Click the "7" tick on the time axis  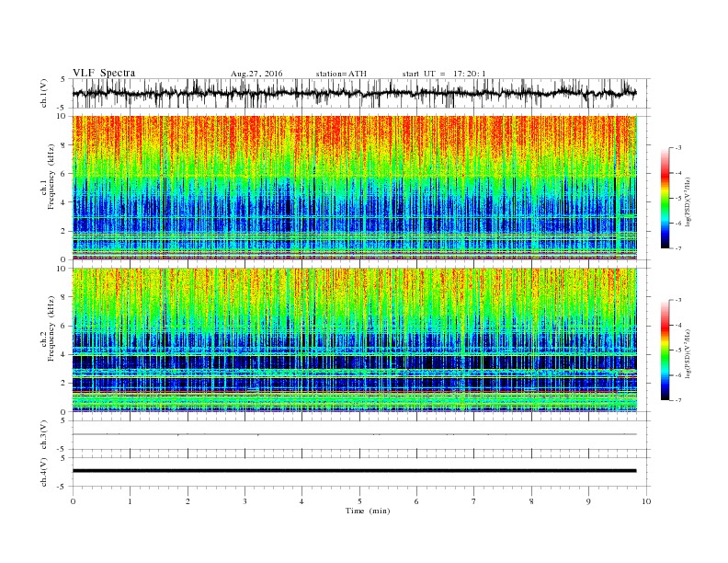474,501
